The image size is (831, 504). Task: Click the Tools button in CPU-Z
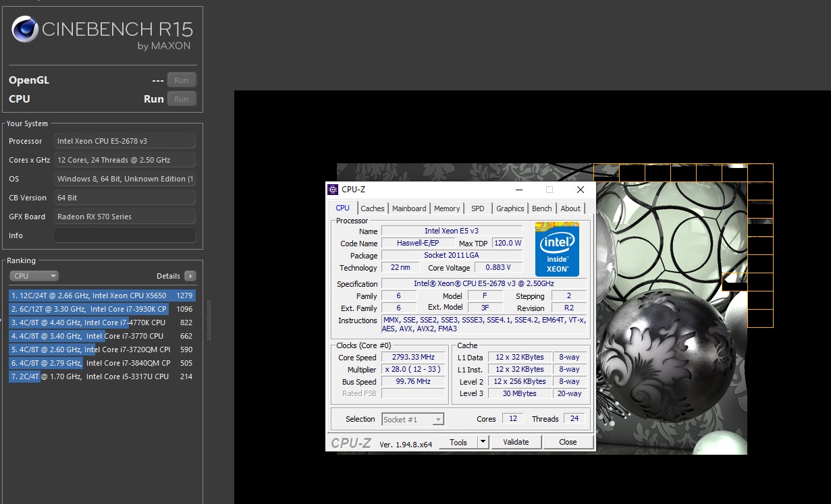click(x=458, y=442)
